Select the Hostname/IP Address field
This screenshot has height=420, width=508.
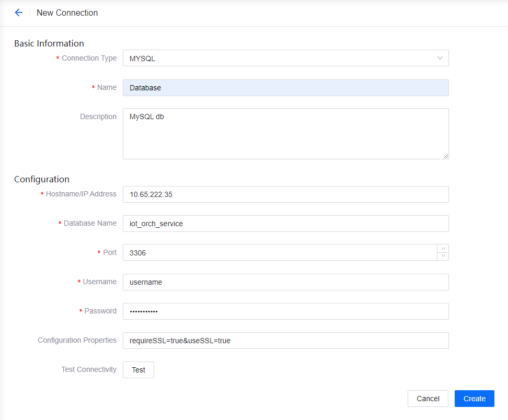(285, 194)
